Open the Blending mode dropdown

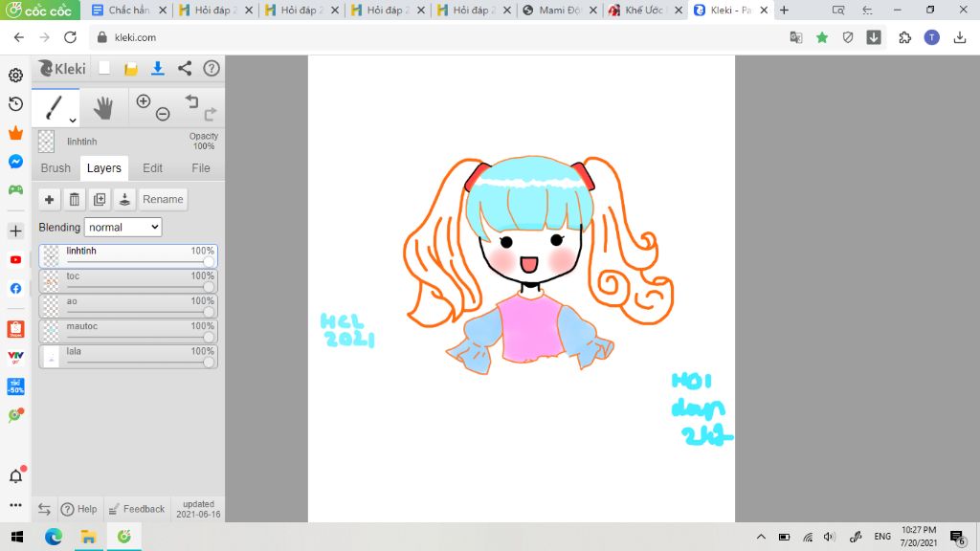pyautogui.click(x=123, y=228)
